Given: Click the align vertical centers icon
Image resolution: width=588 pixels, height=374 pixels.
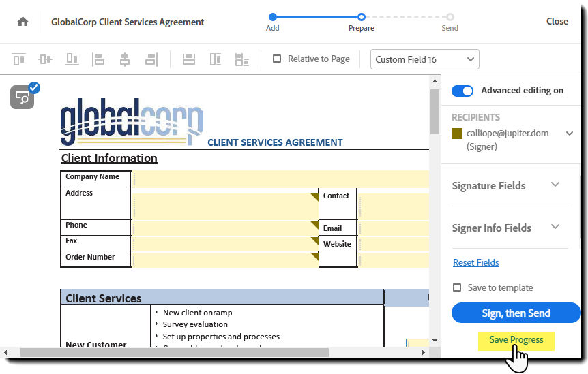Looking at the screenshot, I should coord(46,59).
